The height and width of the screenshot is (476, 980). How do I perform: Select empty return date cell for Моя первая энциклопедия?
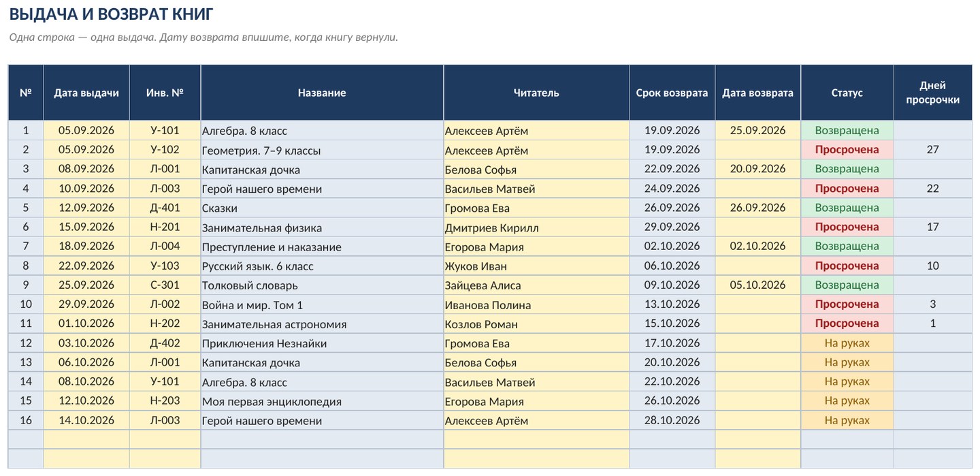757,401
